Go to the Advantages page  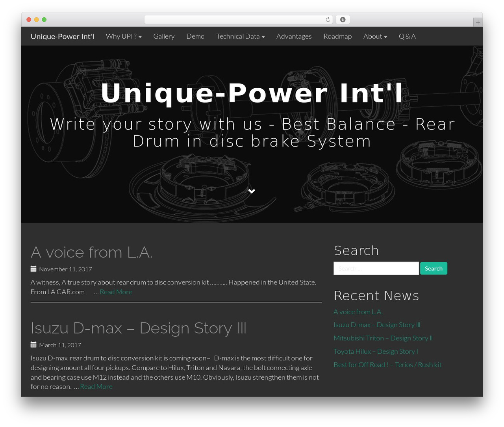tap(294, 36)
